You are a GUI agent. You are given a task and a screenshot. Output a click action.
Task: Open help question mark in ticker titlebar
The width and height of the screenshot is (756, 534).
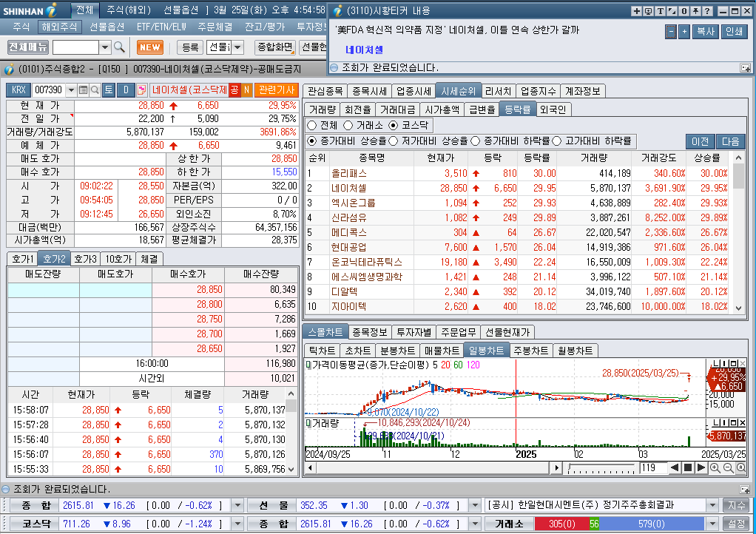click(x=707, y=11)
